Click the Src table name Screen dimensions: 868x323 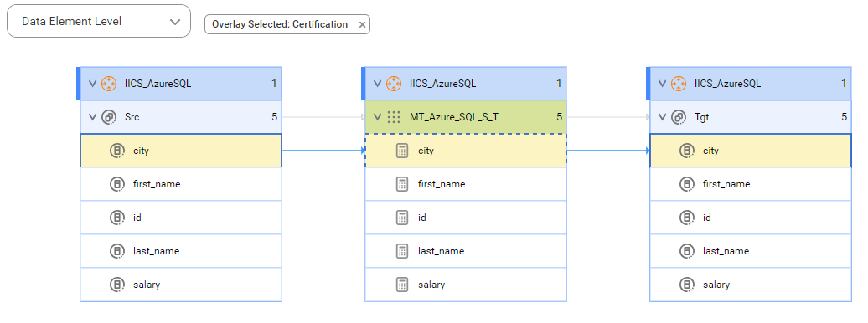pos(132,117)
